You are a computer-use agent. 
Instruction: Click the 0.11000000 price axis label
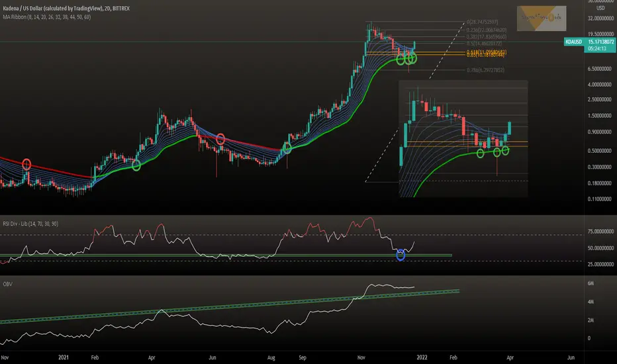[599, 199]
